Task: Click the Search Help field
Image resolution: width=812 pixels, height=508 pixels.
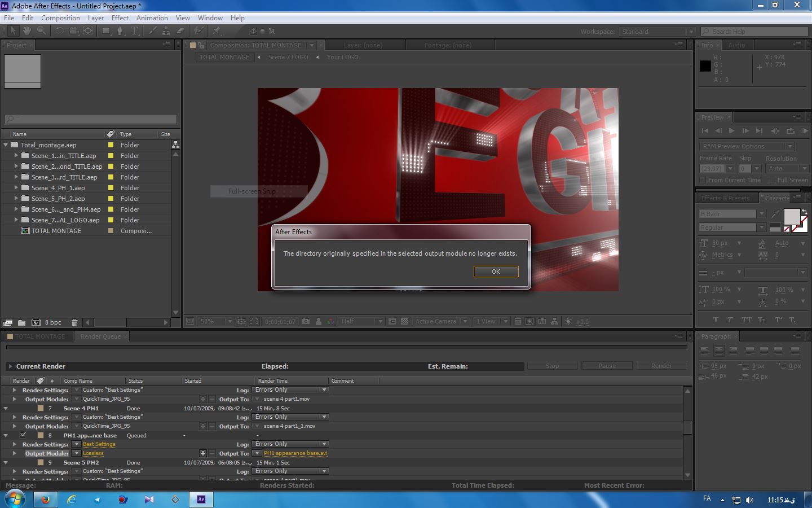Action: point(754,32)
